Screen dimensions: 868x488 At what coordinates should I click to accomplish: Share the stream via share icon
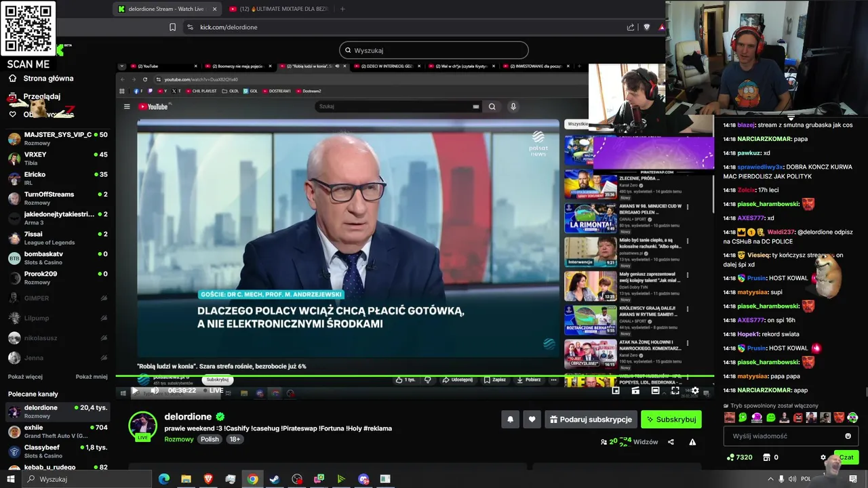(671, 442)
